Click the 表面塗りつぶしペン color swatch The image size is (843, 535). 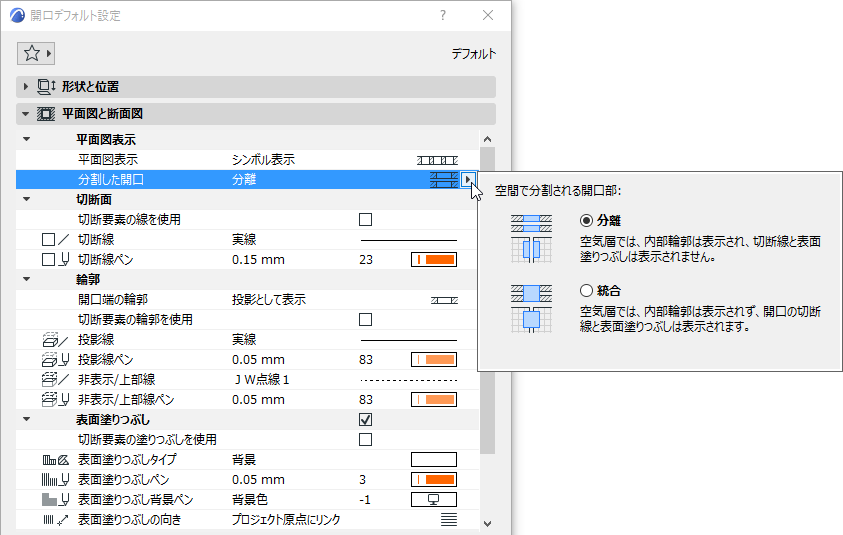tap(434, 480)
